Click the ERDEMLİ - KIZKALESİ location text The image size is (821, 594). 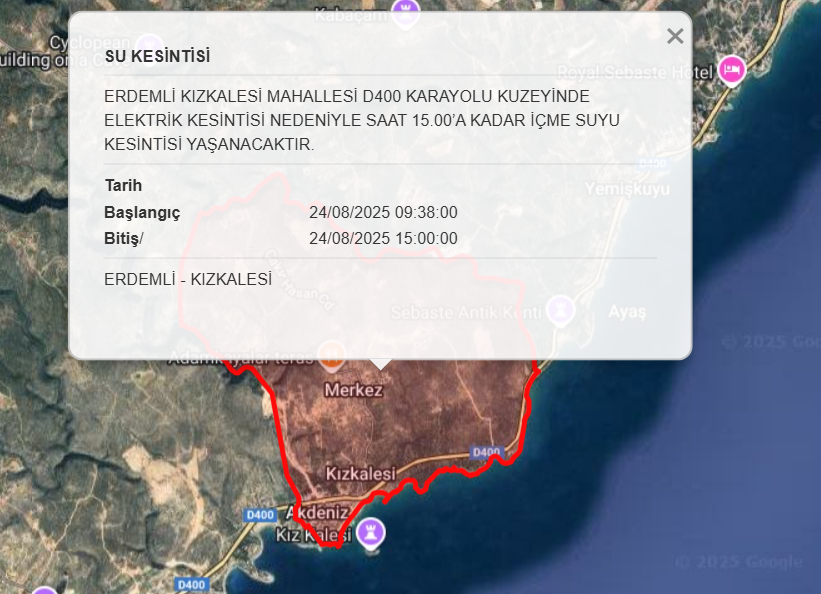188,279
